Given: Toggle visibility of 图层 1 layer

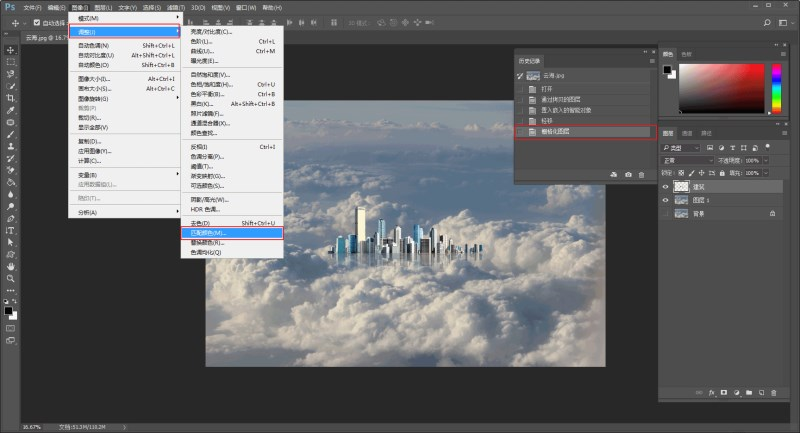Looking at the screenshot, I should point(666,200).
